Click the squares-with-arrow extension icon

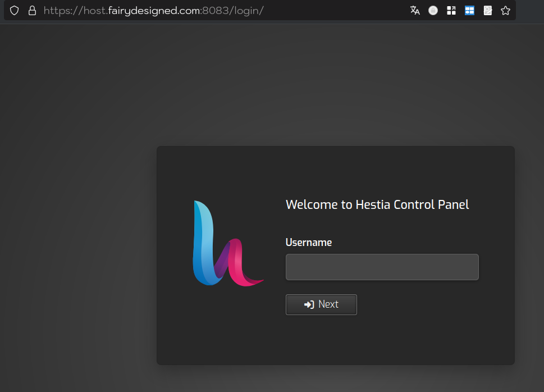coord(451,11)
